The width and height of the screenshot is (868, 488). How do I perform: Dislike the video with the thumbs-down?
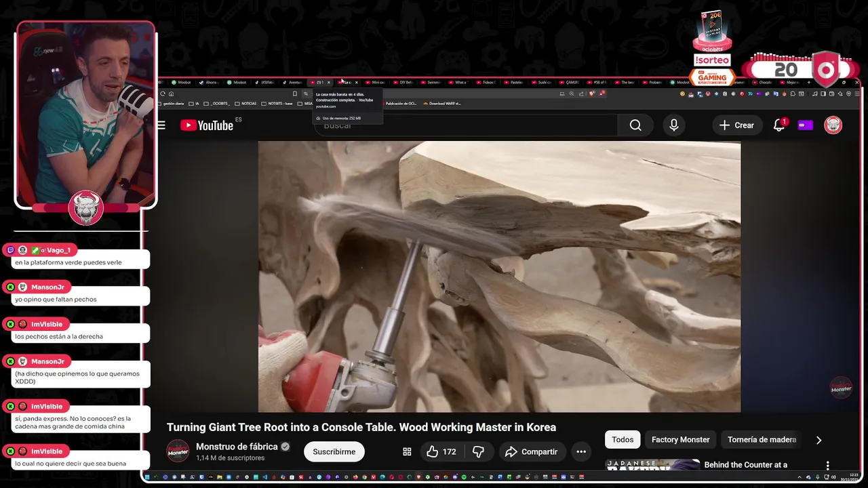tap(478, 451)
